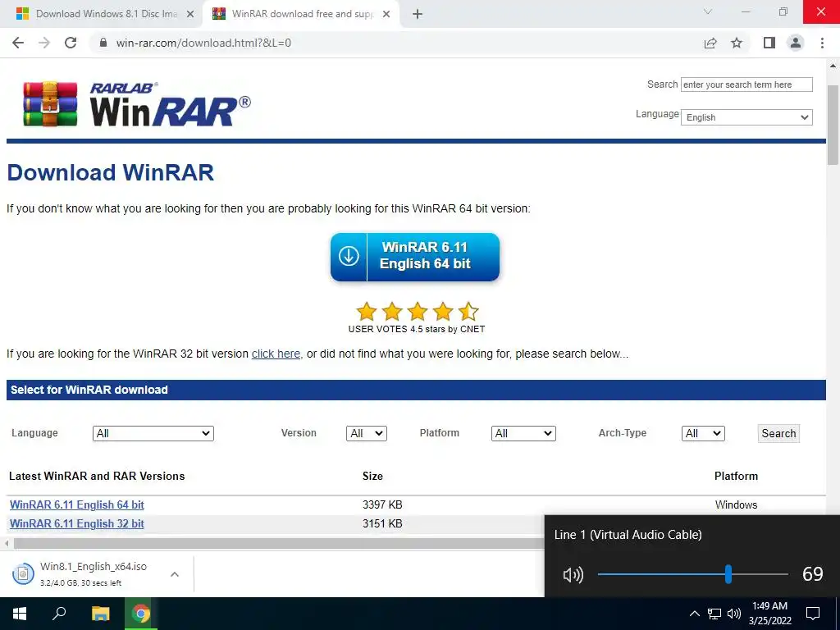
Task: Click the horizontal page scrollbar
Action: 279,544
